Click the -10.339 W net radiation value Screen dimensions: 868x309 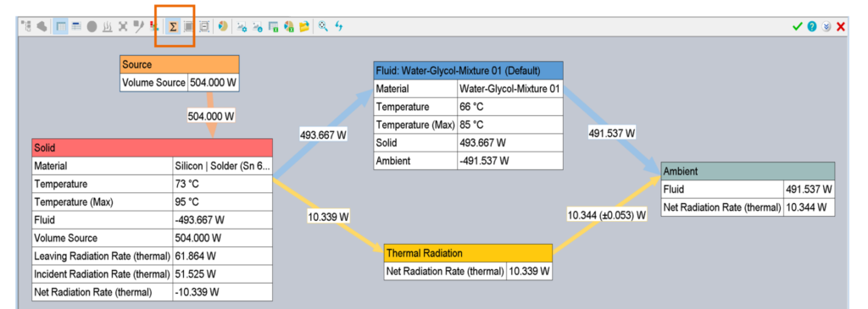coord(223,292)
